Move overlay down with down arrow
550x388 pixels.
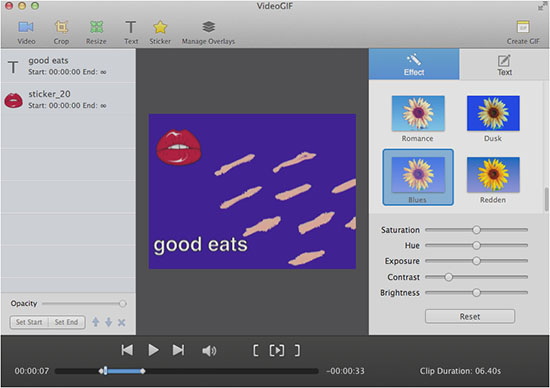click(108, 322)
